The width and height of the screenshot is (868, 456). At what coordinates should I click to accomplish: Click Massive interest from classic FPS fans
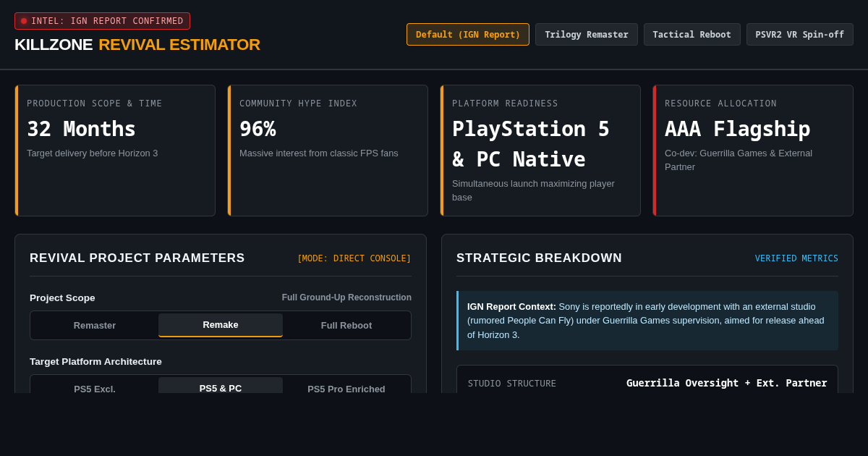coord(319,153)
